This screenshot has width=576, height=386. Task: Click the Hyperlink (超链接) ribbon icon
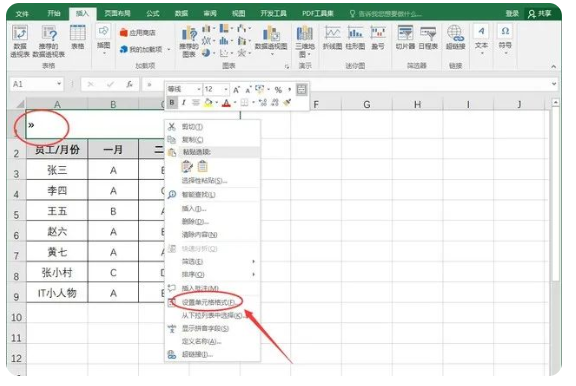pos(456,37)
